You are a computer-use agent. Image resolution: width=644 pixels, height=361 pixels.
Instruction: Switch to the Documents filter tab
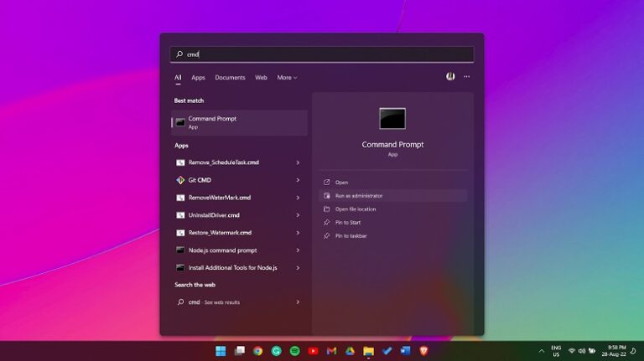coord(230,78)
